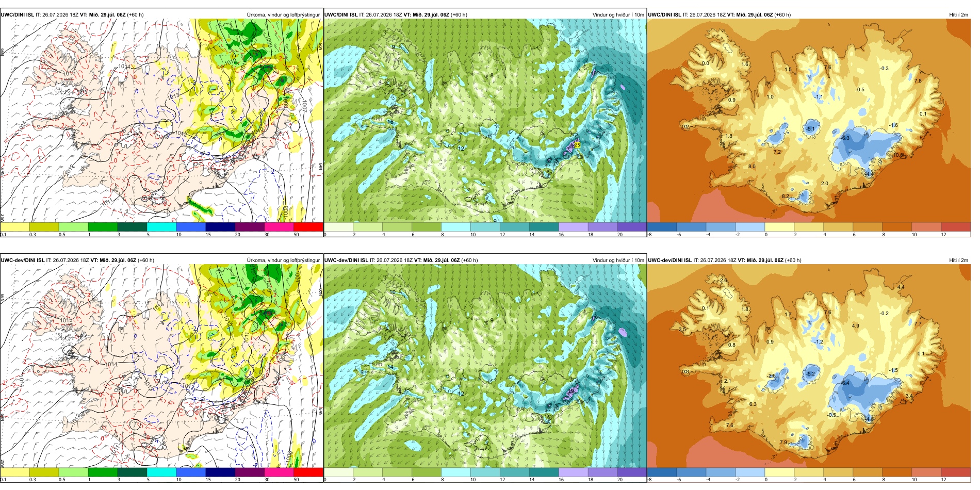Click the yellow 25 gust label on top wind map
This screenshot has width=980, height=490.
(577, 145)
